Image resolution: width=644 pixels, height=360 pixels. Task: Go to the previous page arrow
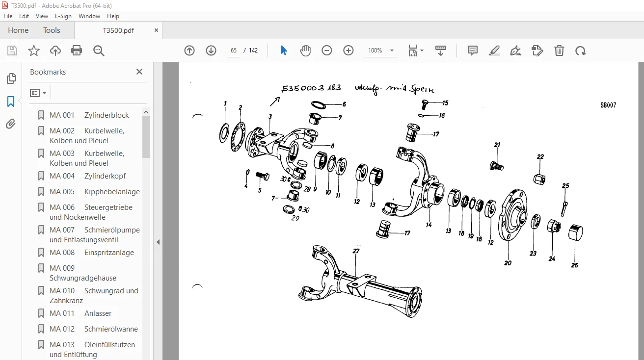click(189, 51)
